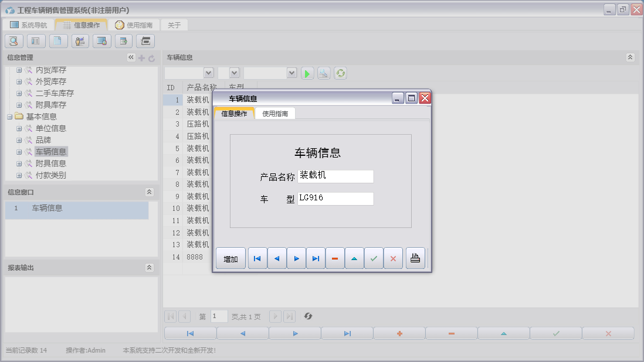Viewport: 644px width, 362px height.
Task: Jump to first record in the dialog
Action: pyautogui.click(x=257, y=258)
